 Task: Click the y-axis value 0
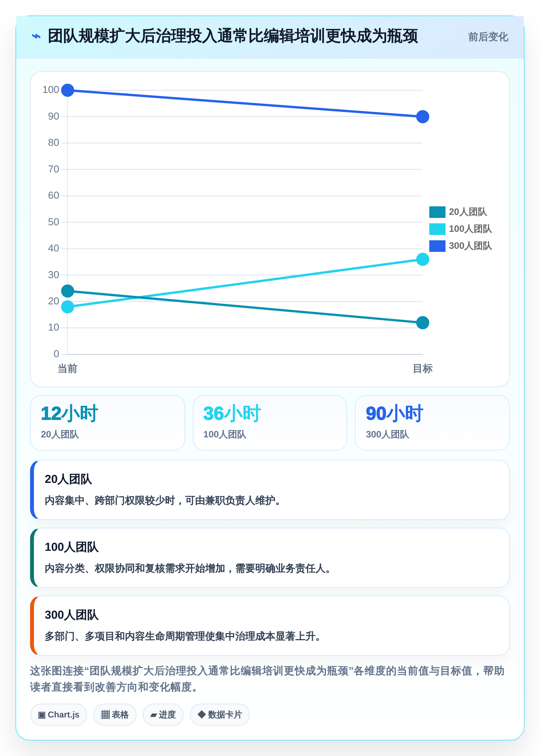coord(56,354)
